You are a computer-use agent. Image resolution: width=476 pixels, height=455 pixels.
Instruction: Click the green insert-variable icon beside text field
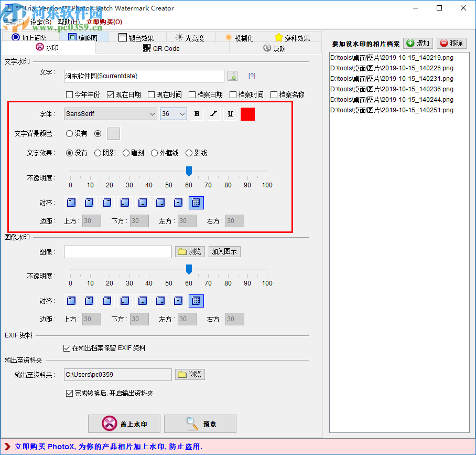point(232,76)
